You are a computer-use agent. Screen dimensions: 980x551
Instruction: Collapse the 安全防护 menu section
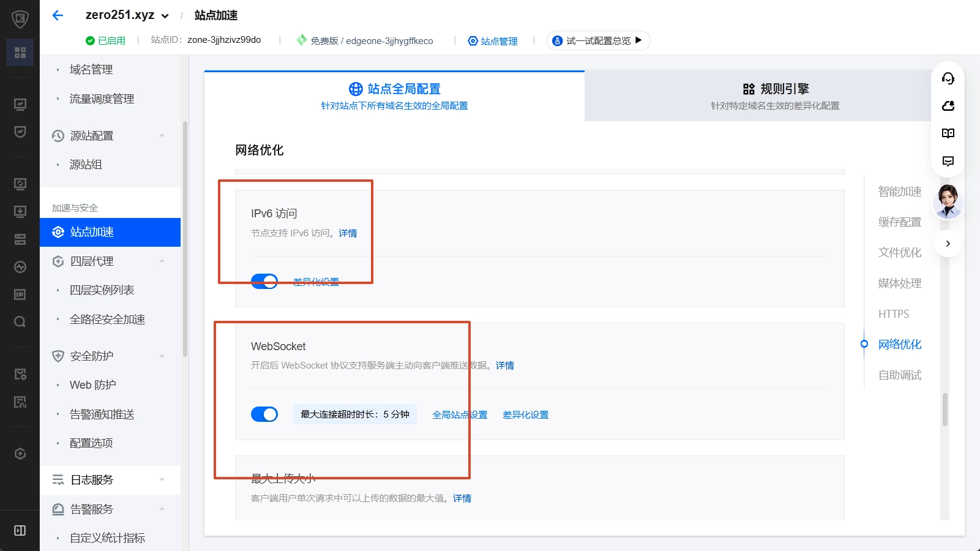point(162,356)
